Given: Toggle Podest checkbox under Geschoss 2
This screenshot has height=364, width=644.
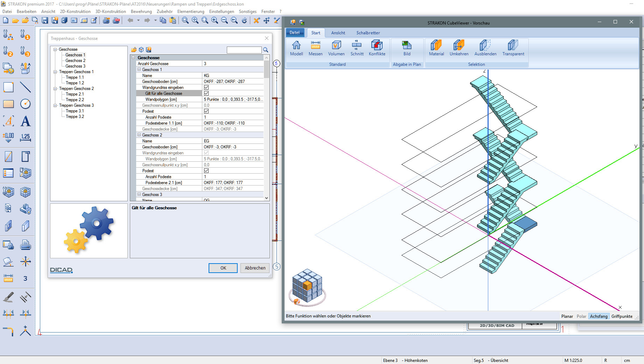Looking at the screenshot, I should click(206, 171).
